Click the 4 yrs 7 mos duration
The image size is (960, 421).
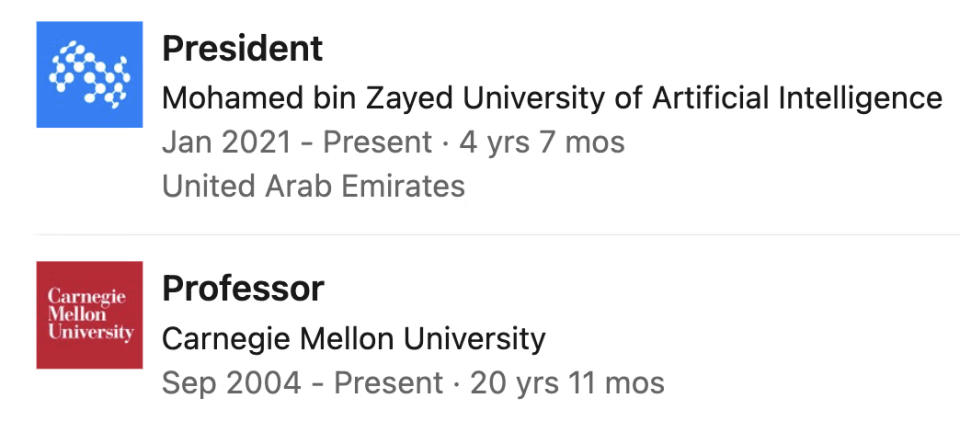click(542, 143)
